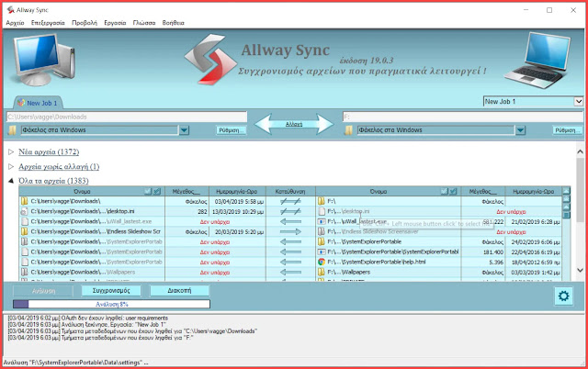Click unchecked box icon in left Όνομα header
The height and width of the screenshot is (369, 588).
[148, 192]
